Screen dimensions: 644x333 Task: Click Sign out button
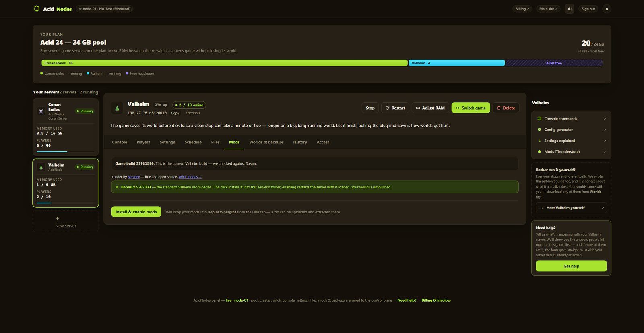(x=588, y=9)
